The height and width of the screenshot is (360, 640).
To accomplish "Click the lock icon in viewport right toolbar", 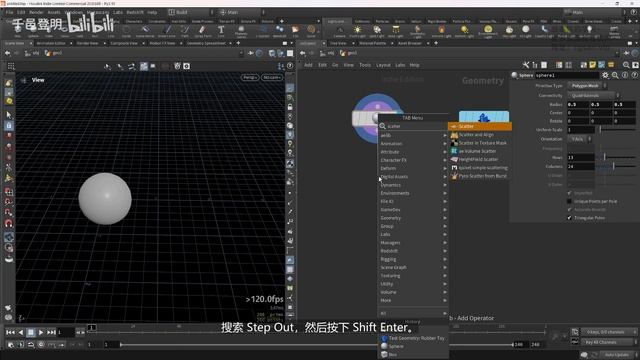I will (x=290, y=107).
